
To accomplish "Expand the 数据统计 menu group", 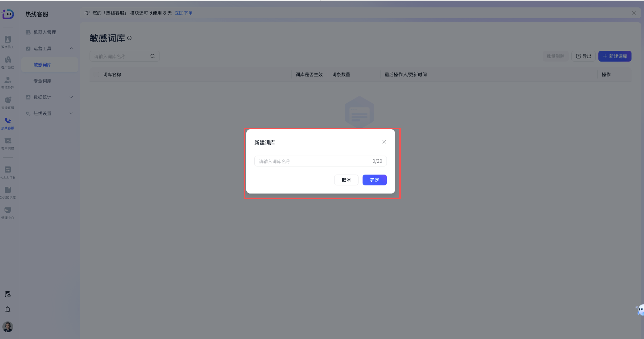I will (x=71, y=97).
